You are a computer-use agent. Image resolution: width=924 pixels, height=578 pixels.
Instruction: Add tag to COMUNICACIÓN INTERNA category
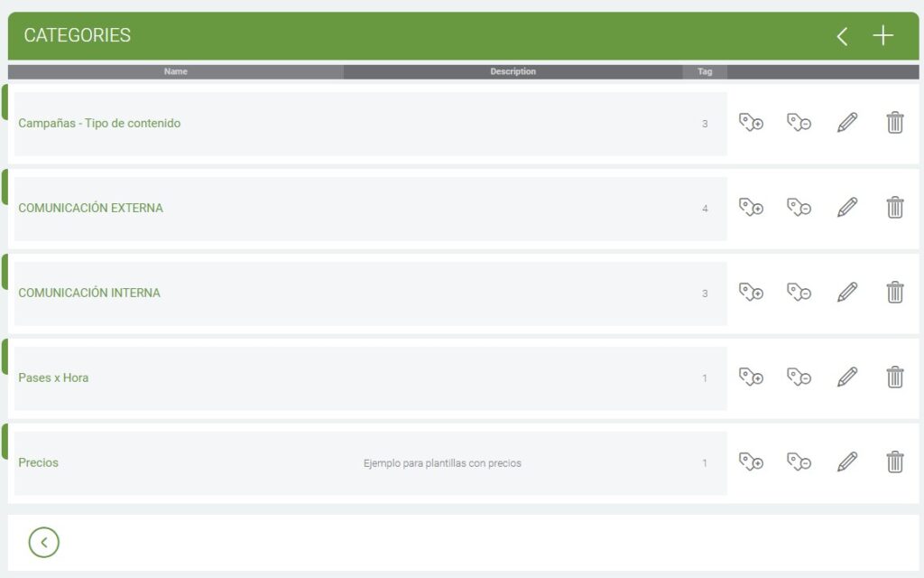(x=751, y=293)
